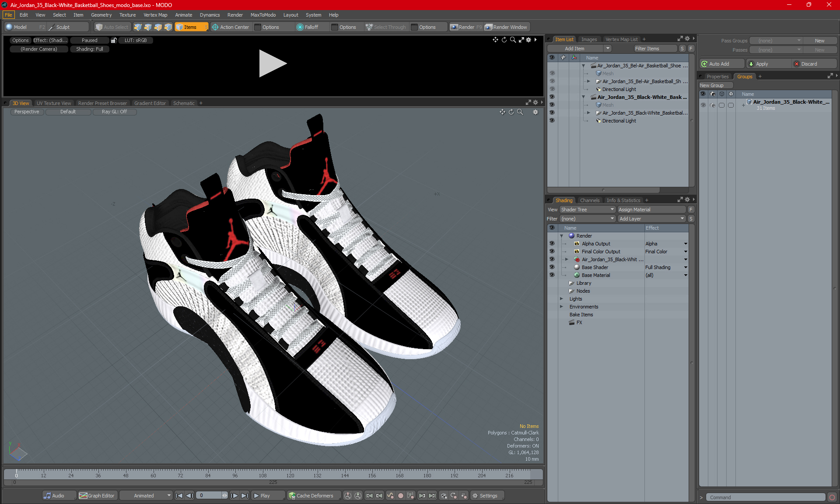Open Shader Tree view dropdown
840x504 pixels.
[x=588, y=210]
